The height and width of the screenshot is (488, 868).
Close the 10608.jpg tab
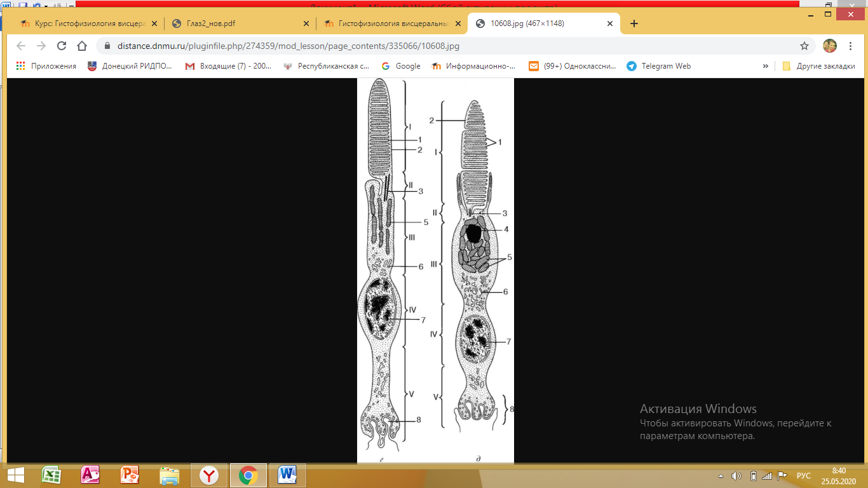pos(610,24)
